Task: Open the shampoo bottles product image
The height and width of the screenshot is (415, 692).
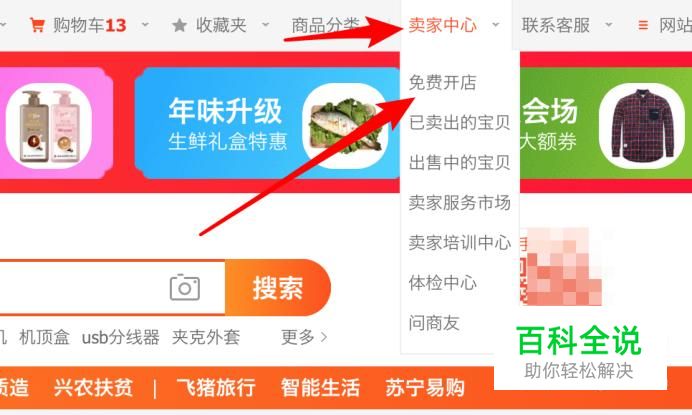Action: pos(49,126)
